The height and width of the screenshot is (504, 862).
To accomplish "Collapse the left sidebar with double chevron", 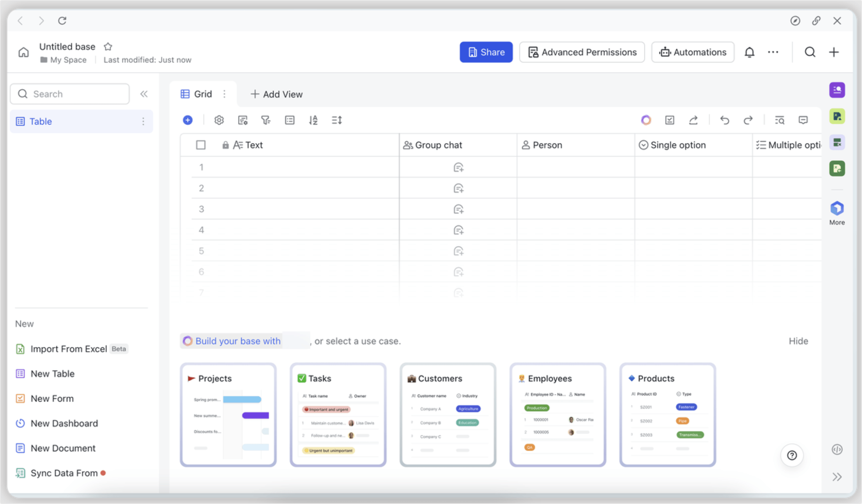I will (144, 94).
